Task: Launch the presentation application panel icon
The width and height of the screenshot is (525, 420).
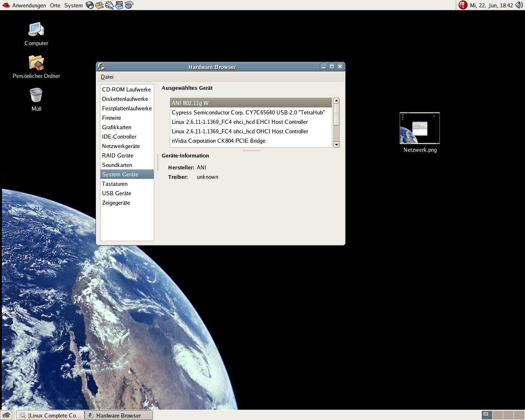Action: tap(119, 5)
